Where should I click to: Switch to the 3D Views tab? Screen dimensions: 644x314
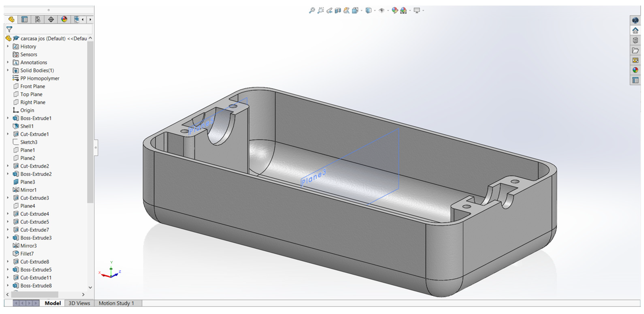click(x=79, y=303)
